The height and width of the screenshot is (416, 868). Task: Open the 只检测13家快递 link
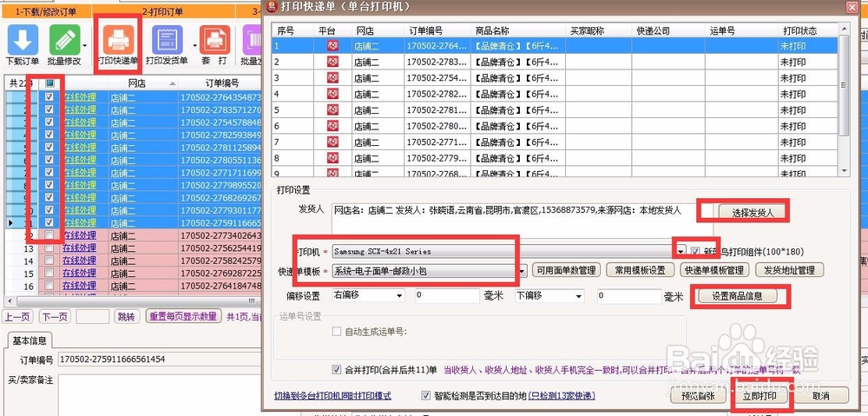click(x=562, y=395)
